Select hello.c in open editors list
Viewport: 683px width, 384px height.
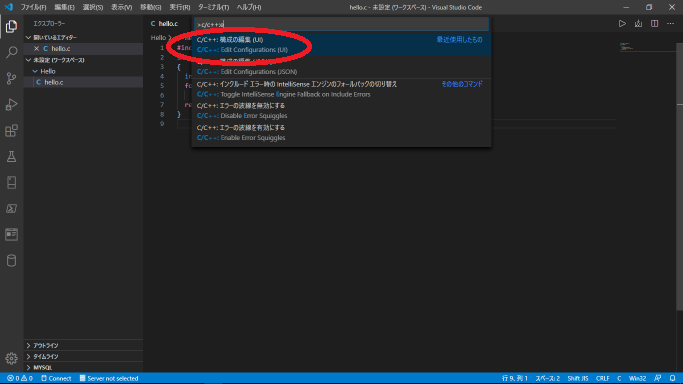(83, 49)
